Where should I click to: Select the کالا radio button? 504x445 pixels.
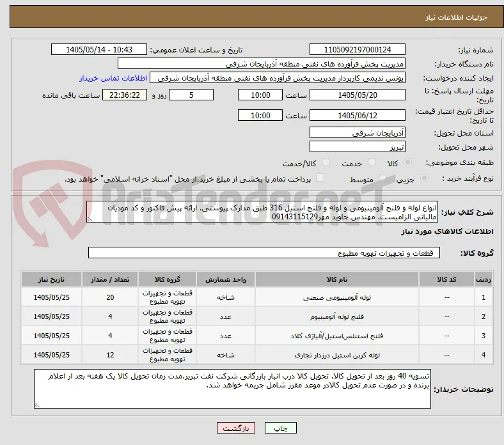tap(407, 162)
